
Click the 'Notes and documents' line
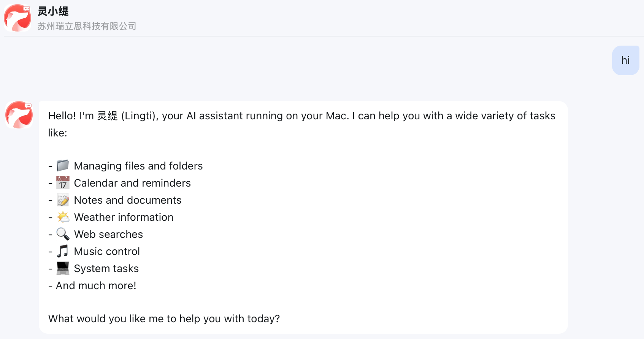coord(127,200)
